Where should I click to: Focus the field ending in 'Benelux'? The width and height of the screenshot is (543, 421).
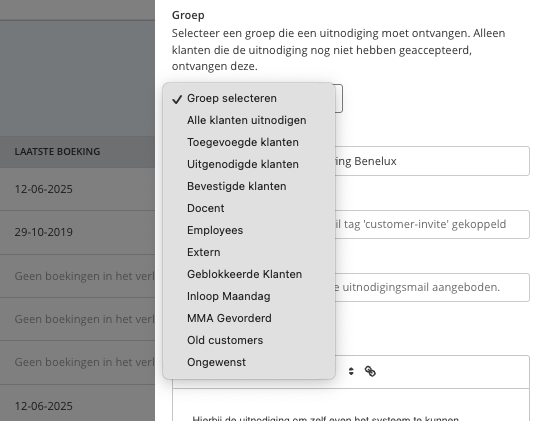432,161
